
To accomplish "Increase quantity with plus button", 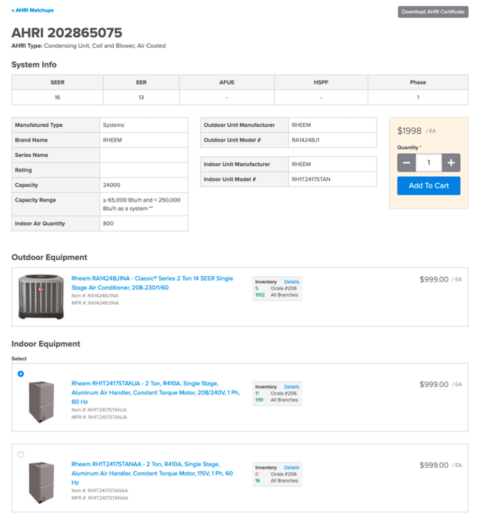I will (x=451, y=163).
